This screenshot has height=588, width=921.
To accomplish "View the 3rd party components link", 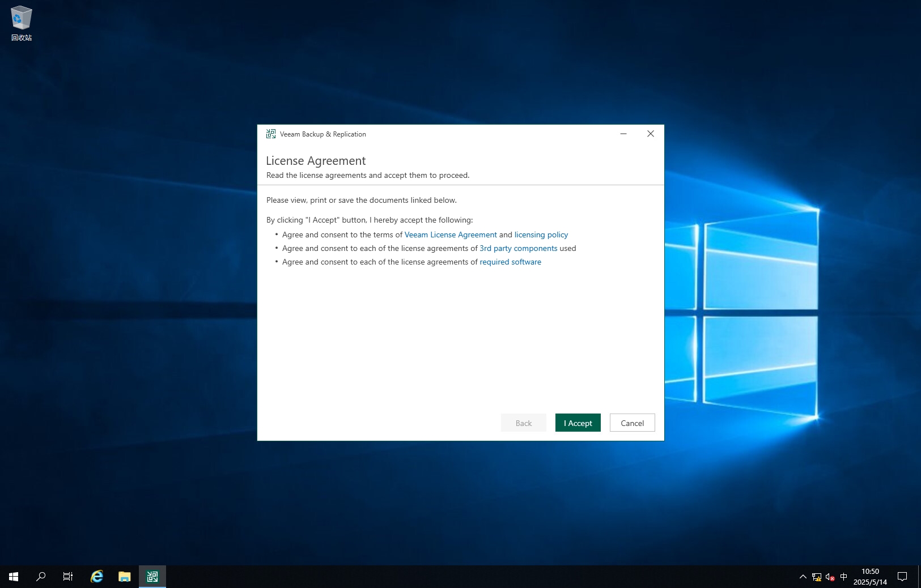I will (518, 248).
